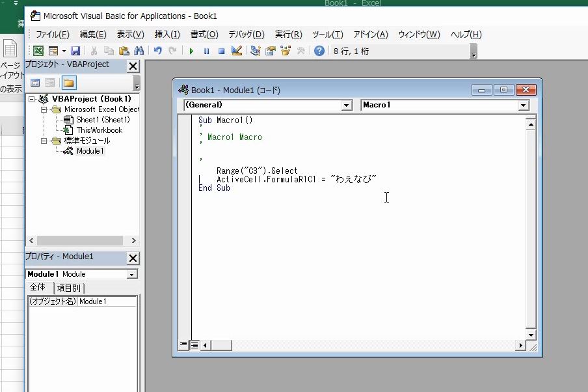Viewport: 588px width, 392px height.
Task: Open the Object Browser icon
Action: pos(286,51)
